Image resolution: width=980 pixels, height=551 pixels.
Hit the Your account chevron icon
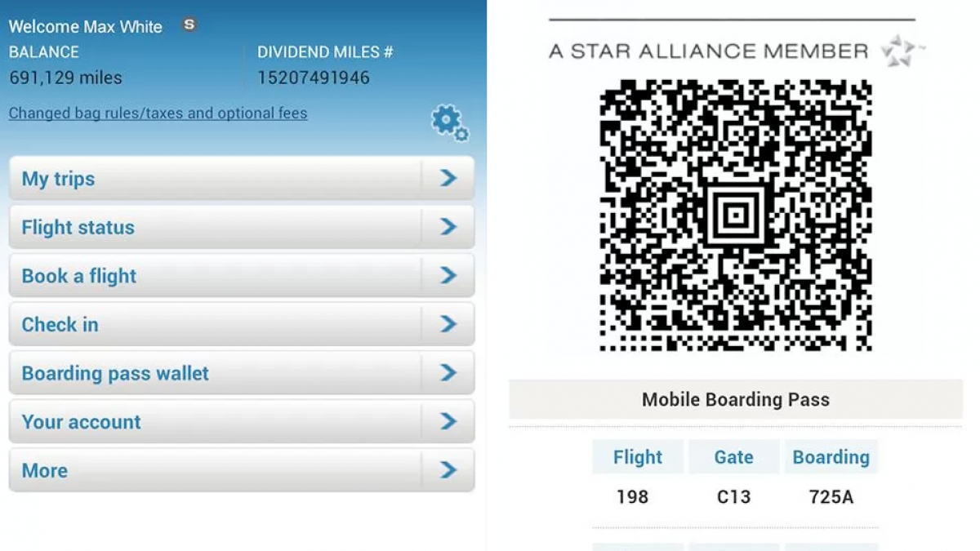(x=448, y=421)
